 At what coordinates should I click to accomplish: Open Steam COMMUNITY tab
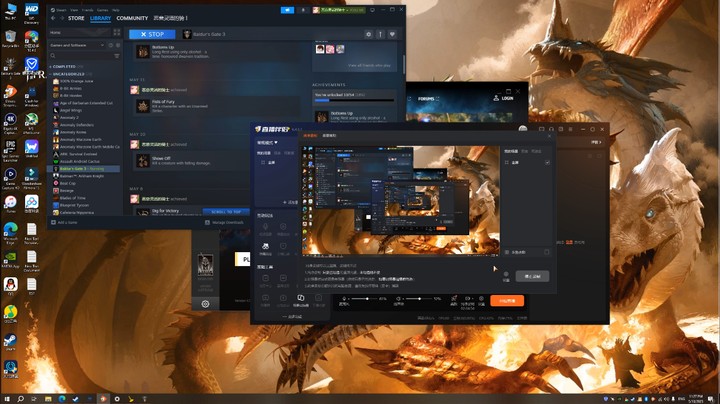coord(132,18)
